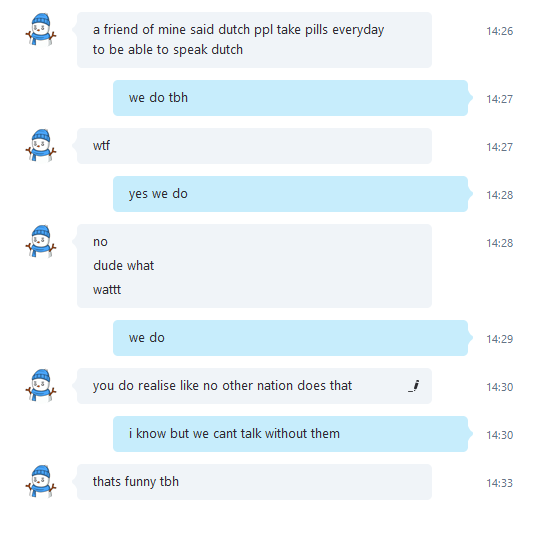
Task: Click the snowman avatar next to 'thats funny tbh'
Action: [41, 481]
